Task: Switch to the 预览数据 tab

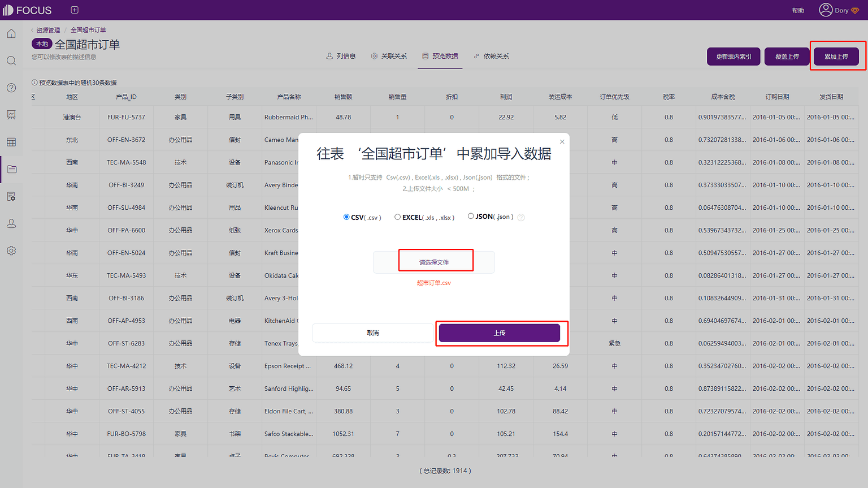Action: click(440, 56)
